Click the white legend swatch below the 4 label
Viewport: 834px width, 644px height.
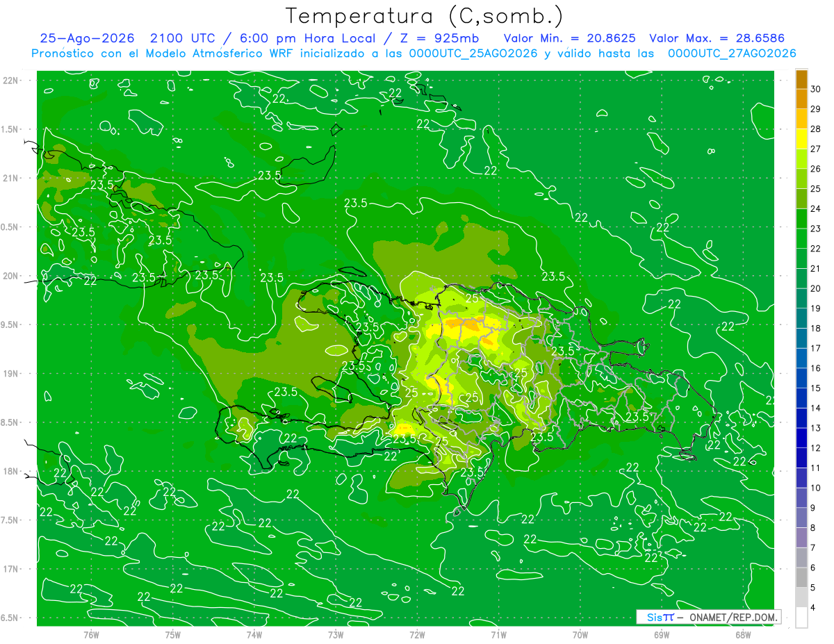point(801,618)
